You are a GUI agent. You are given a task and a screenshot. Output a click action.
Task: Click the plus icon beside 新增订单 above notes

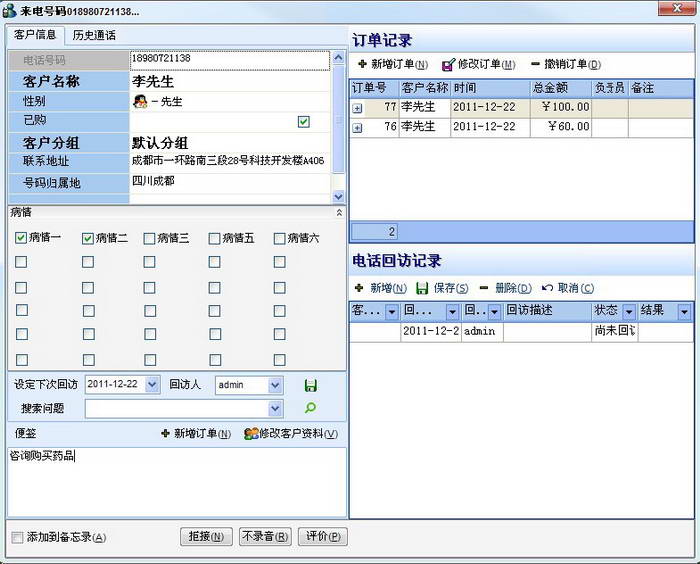click(x=165, y=433)
